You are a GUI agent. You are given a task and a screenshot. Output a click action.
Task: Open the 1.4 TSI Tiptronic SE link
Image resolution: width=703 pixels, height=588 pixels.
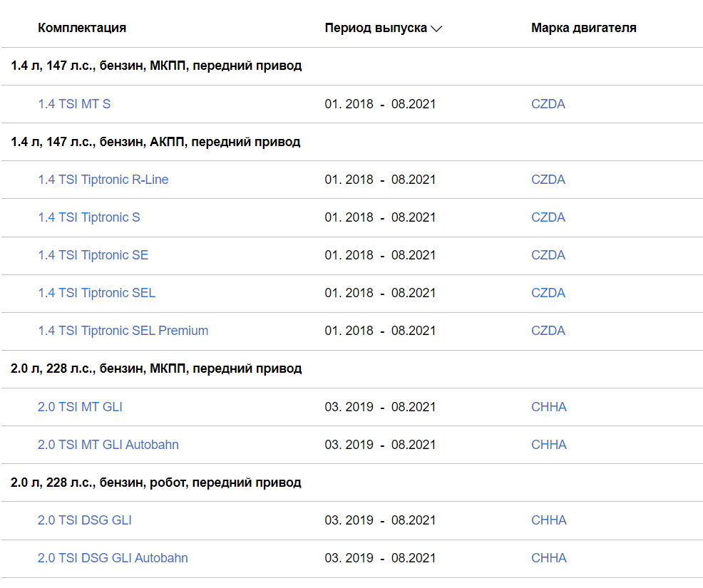(x=93, y=255)
